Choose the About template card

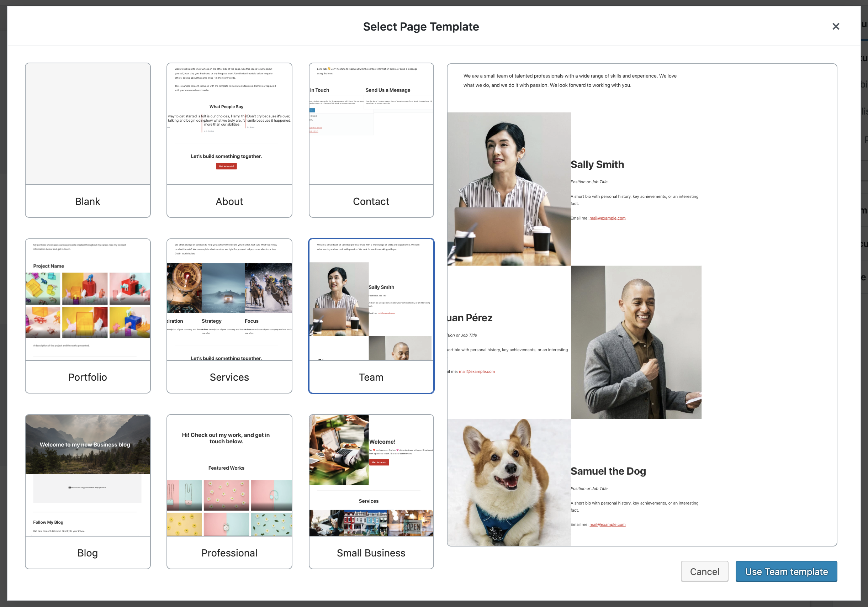coord(229,140)
